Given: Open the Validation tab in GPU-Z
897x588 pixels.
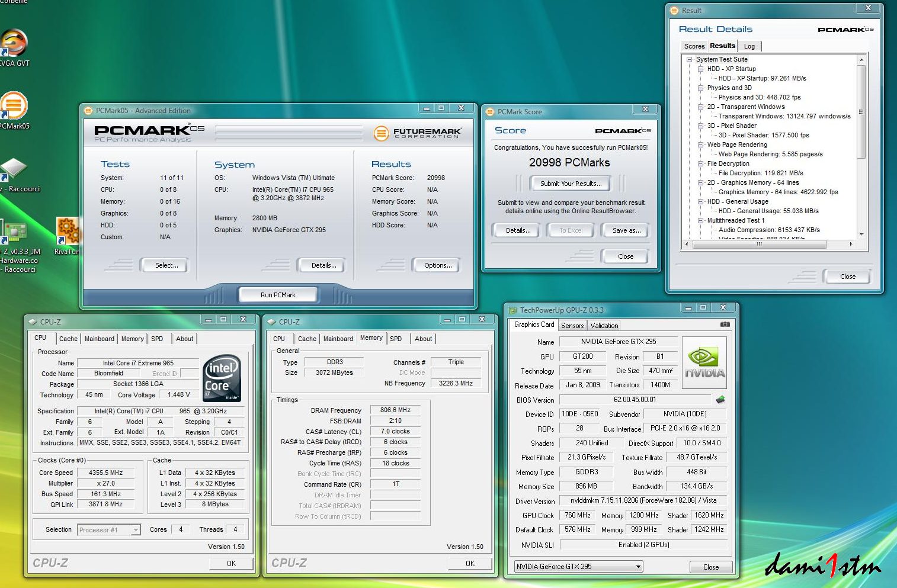Looking at the screenshot, I should (604, 326).
